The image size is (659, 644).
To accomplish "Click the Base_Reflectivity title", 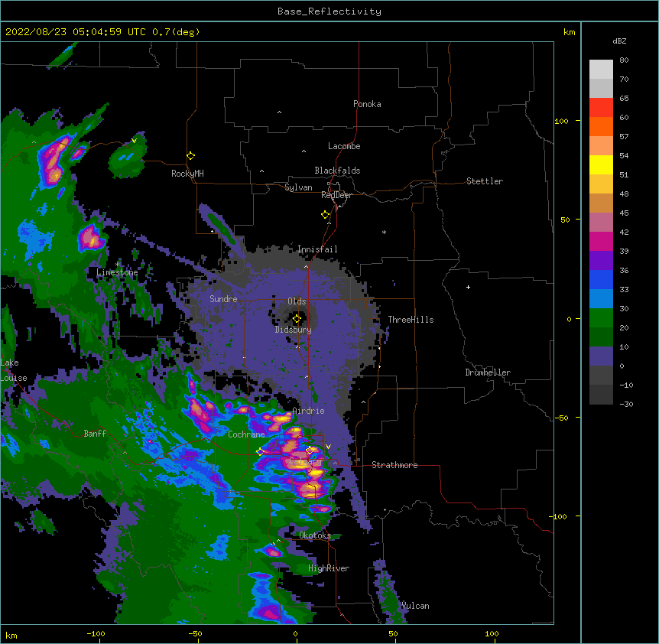I will pyautogui.click(x=329, y=11).
